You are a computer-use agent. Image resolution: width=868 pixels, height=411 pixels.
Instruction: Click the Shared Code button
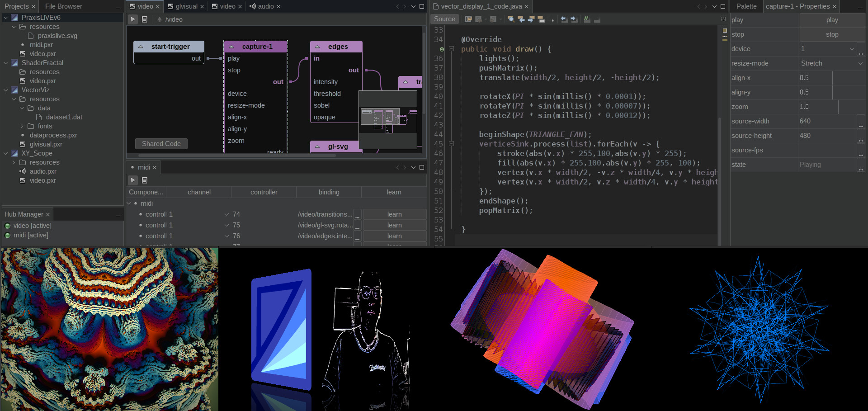[x=161, y=144]
